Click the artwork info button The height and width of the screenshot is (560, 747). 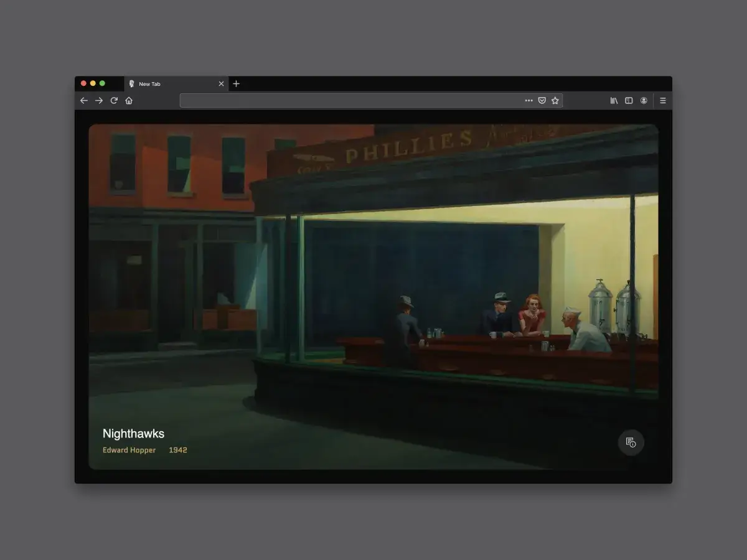[x=631, y=442]
